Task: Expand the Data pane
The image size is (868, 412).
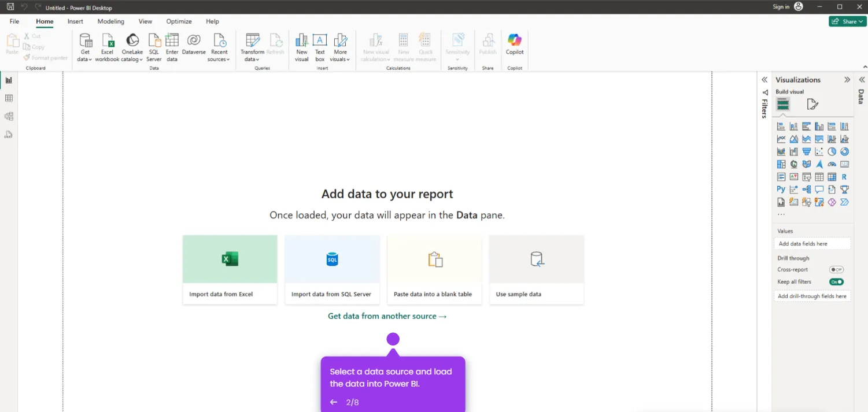Action: click(x=862, y=80)
